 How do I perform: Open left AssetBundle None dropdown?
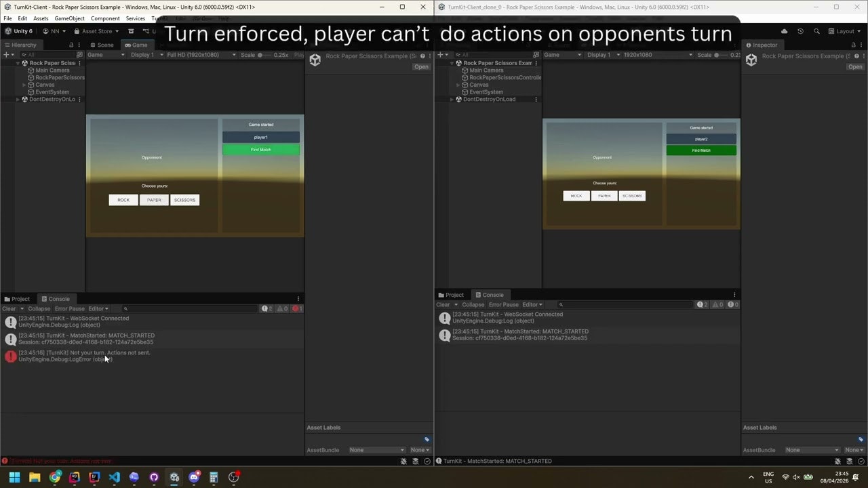(376, 450)
